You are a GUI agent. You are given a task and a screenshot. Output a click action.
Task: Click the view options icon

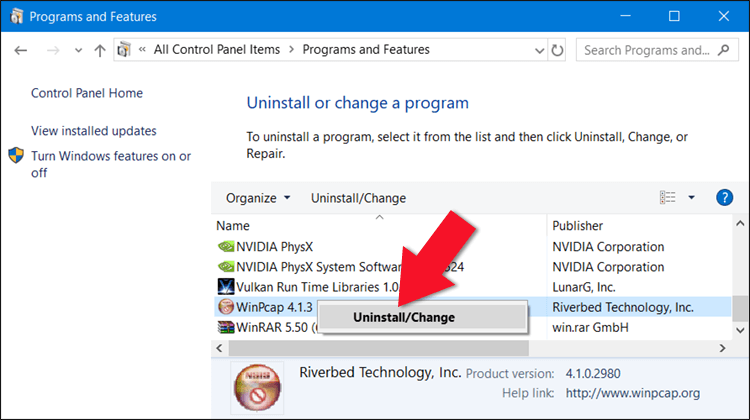(x=668, y=198)
